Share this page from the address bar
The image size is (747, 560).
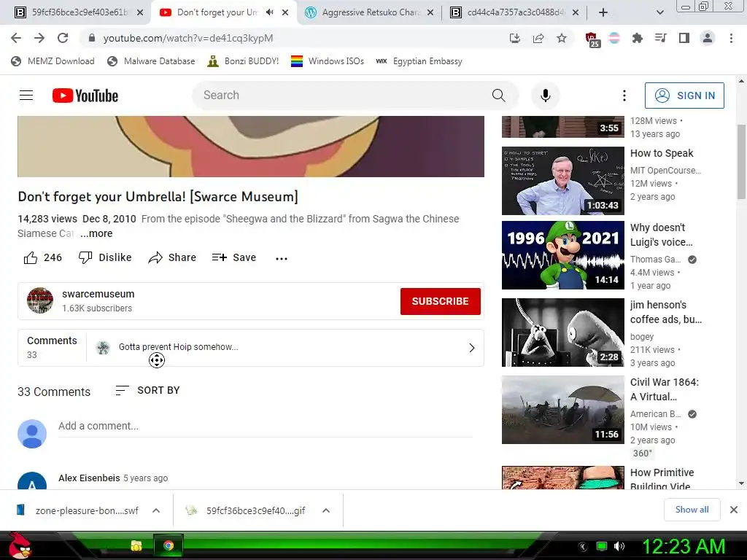pos(538,38)
